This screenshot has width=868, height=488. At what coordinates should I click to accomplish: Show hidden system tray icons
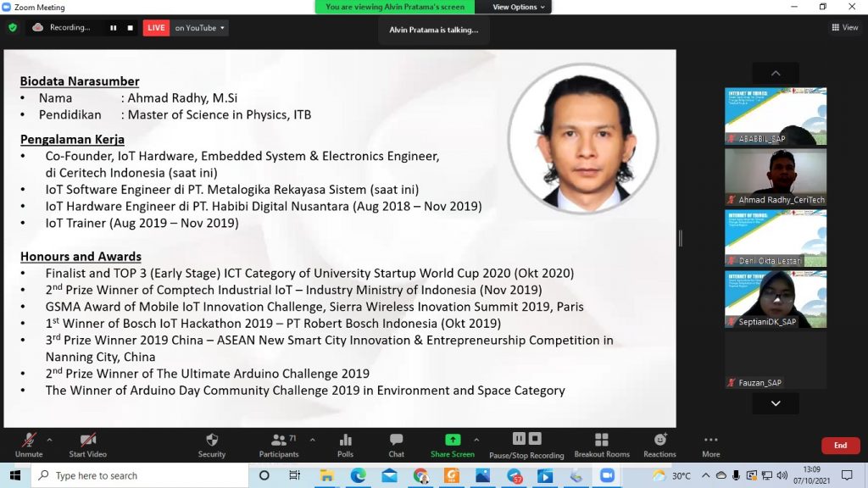coord(706,475)
